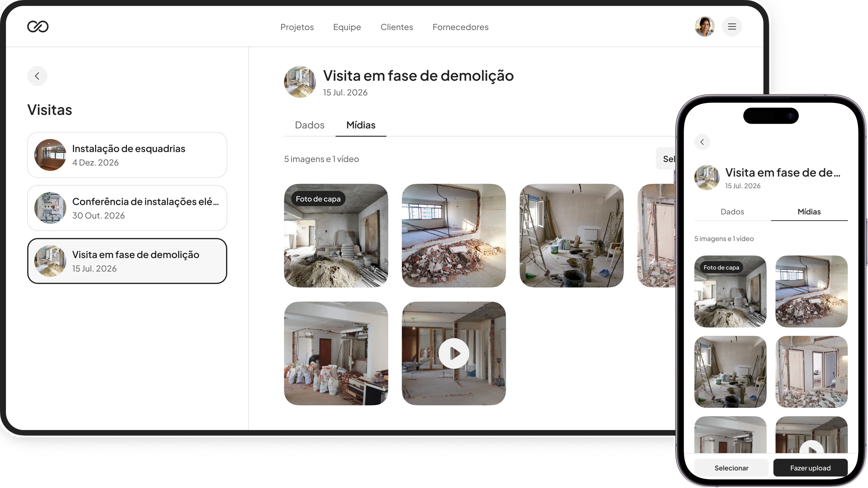The height and width of the screenshot is (488, 868).
Task: Tap the back arrow on the phone screen
Action: (702, 142)
